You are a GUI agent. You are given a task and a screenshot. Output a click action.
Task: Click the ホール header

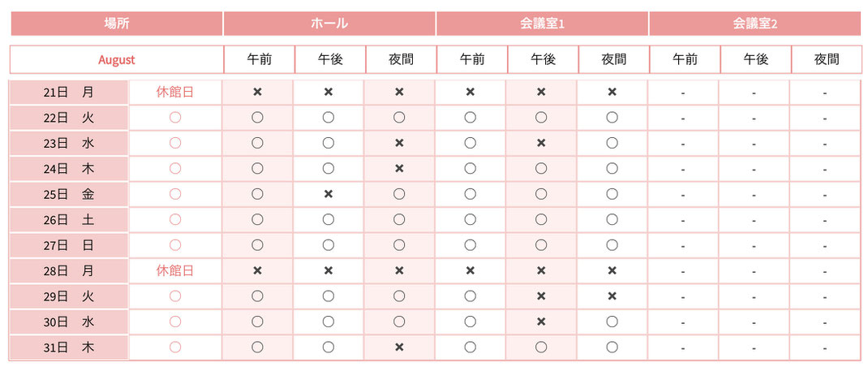[329, 24]
